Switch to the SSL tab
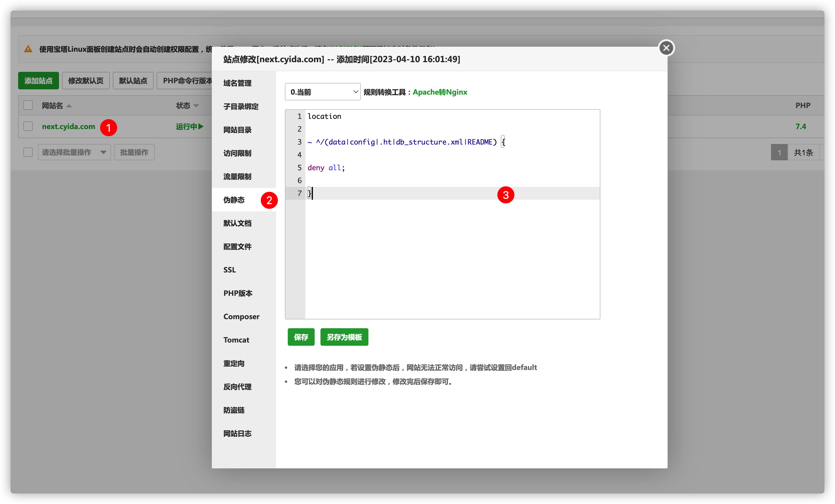 (x=229, y=270)
